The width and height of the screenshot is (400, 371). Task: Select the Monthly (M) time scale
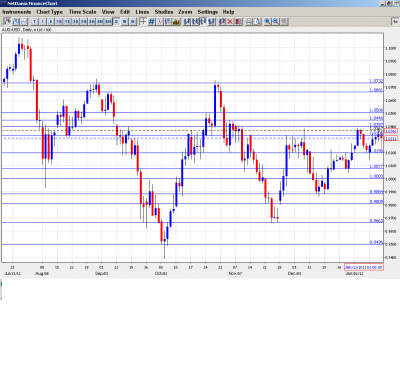[133, 22]
